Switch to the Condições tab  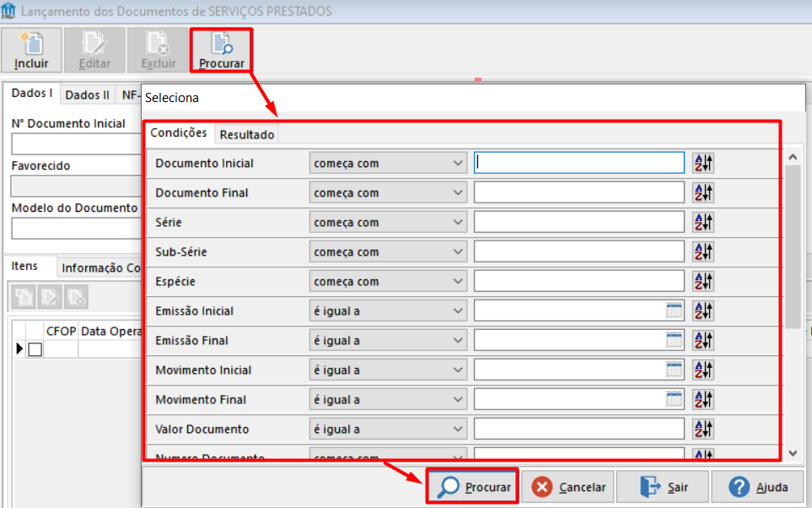179,133
